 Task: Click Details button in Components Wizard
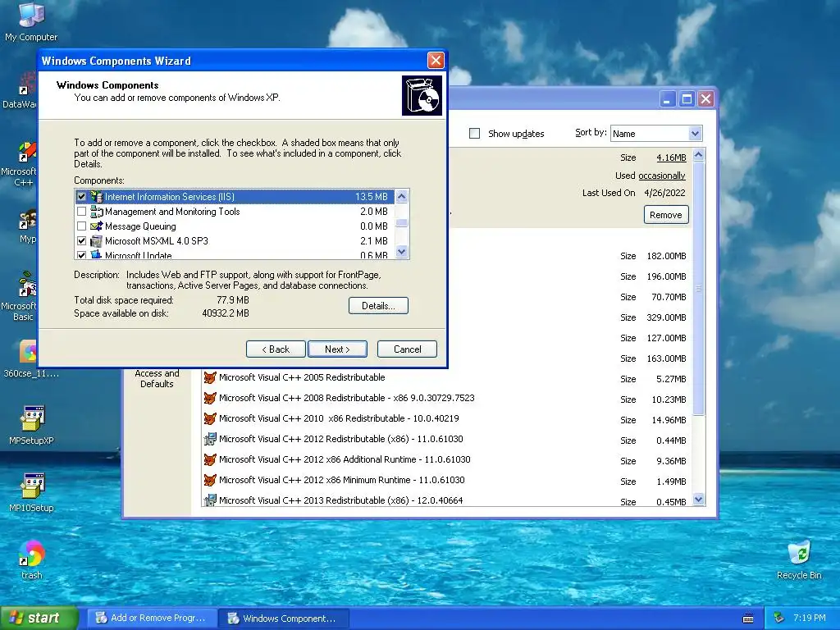point(378,306)
